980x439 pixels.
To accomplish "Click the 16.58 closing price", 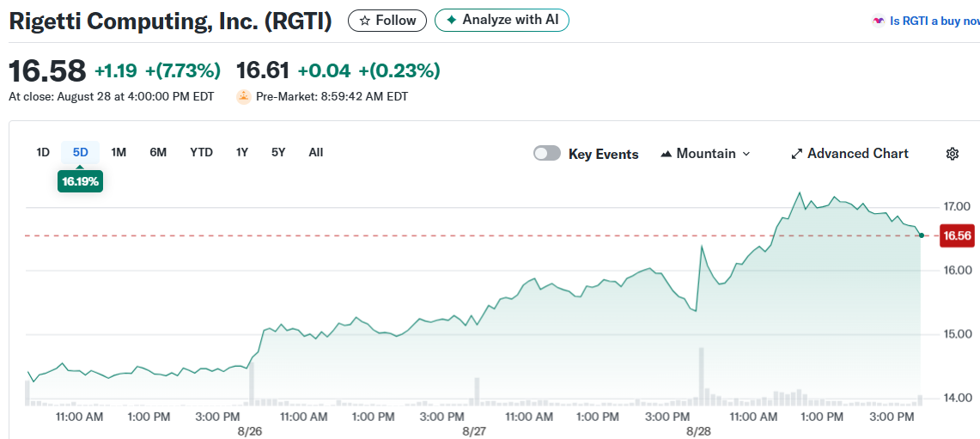I will [47, 70].
